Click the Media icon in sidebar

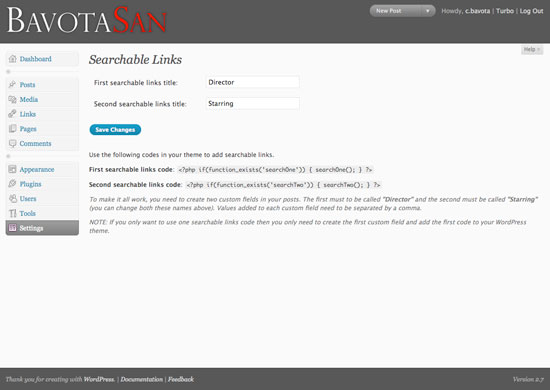click(13, 99)
